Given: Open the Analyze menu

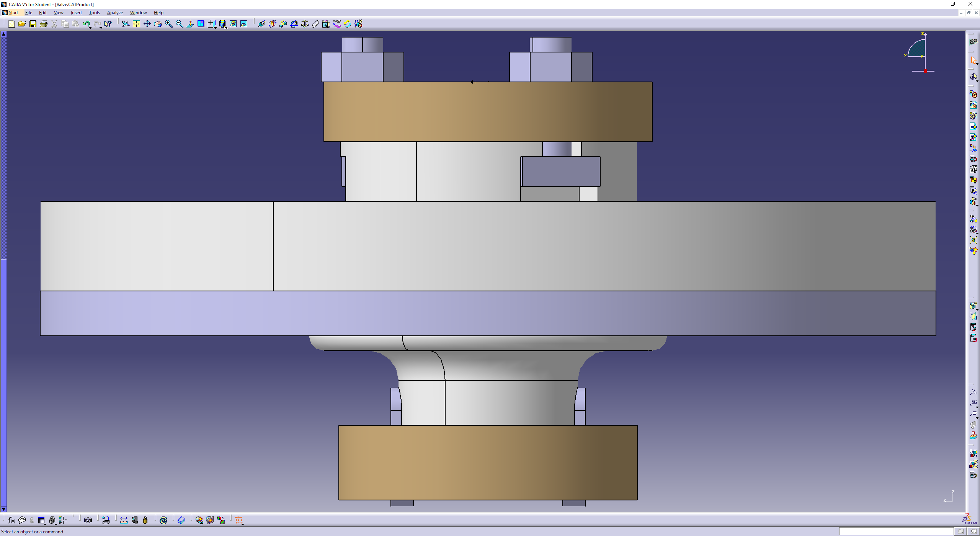Looking at the screenshot, I should coord(115,13).
